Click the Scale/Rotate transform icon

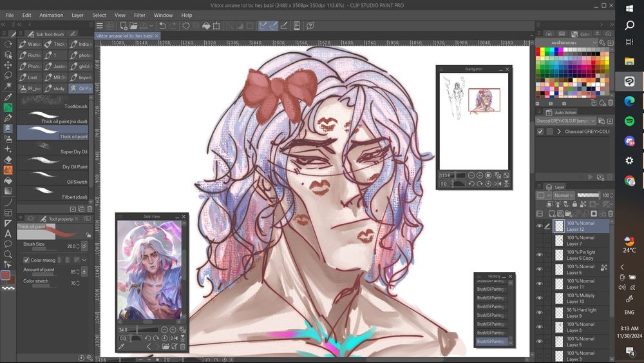click(x=216, y=26)
